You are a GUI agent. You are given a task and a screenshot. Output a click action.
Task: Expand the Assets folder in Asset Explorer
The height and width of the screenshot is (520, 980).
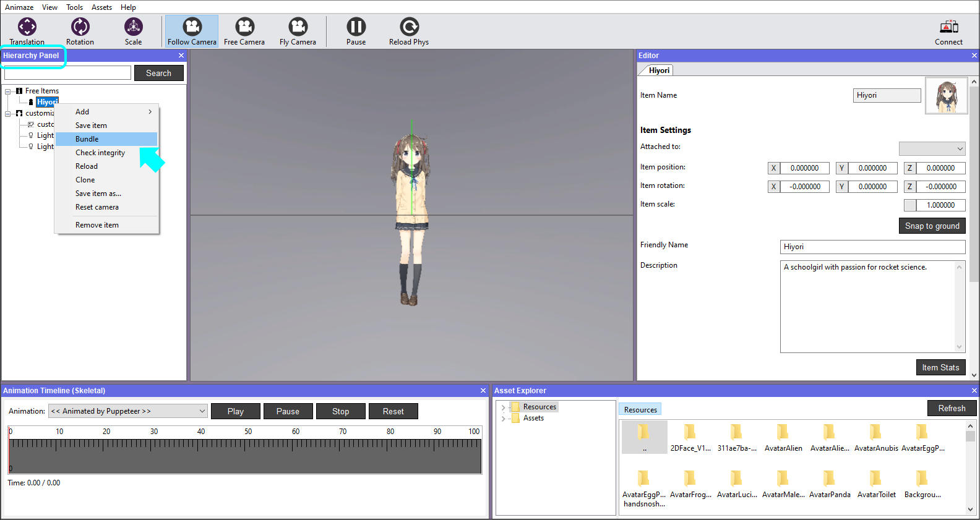tap(503, 419)
